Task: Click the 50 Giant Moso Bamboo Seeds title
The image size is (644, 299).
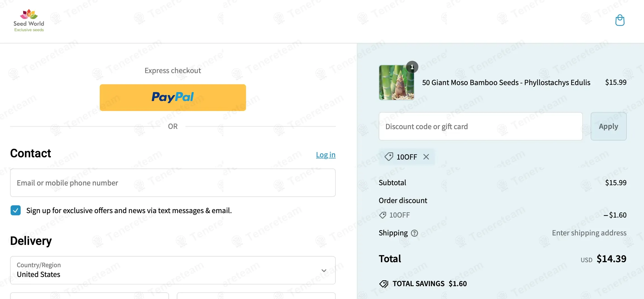Action: point(506,83)
